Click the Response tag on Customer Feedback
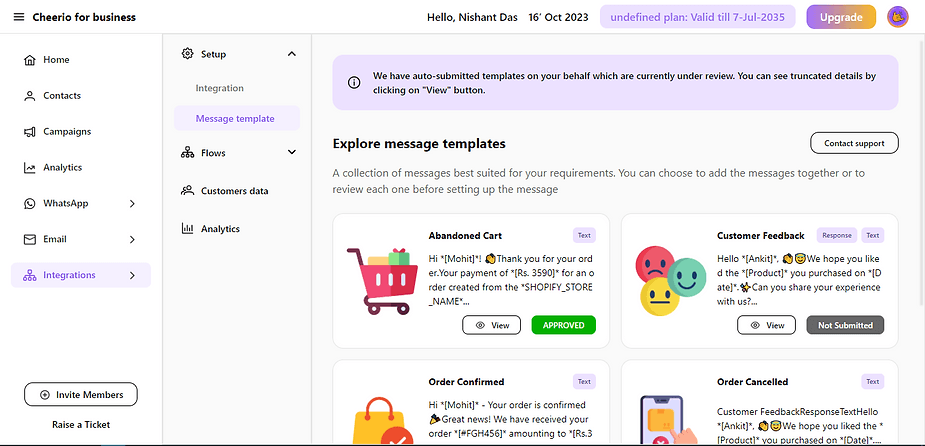The width and height of the screenshot is (925, 446). tap(837, 235)
